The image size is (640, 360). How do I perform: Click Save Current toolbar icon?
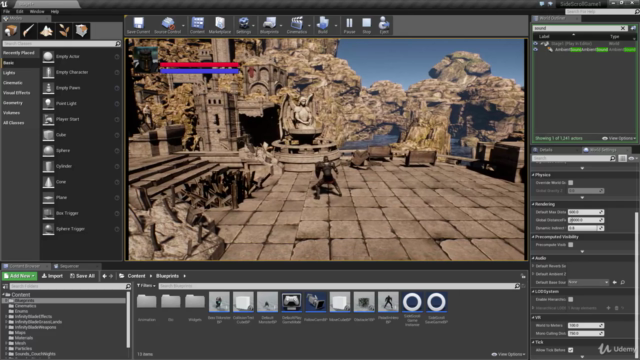(x=138, y=25)
